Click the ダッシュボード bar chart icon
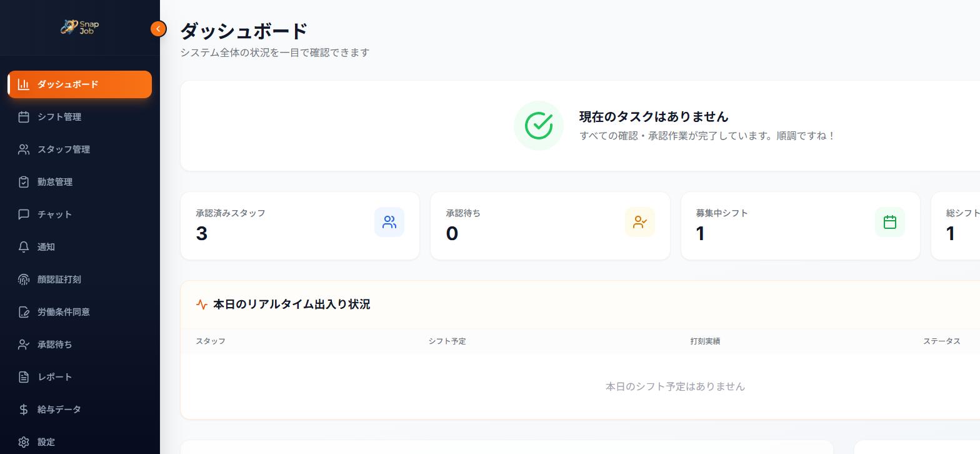The width and height of the screenshot is (980, 454). click(x=24, y=84)
